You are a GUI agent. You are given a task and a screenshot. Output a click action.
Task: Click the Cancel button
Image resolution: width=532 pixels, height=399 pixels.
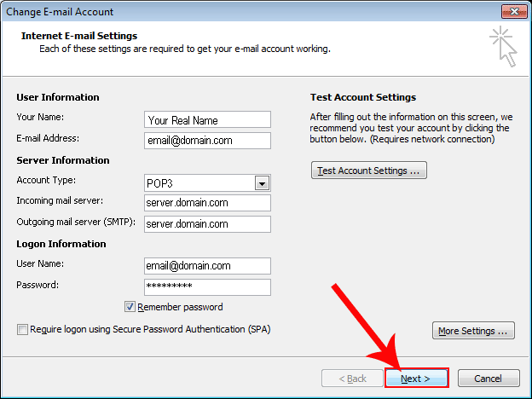click(x=489, y=378)
